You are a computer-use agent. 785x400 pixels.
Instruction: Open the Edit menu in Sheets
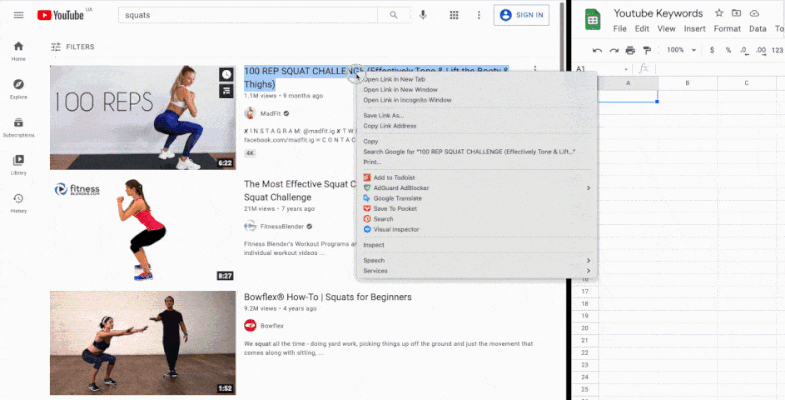pos(642,29)
